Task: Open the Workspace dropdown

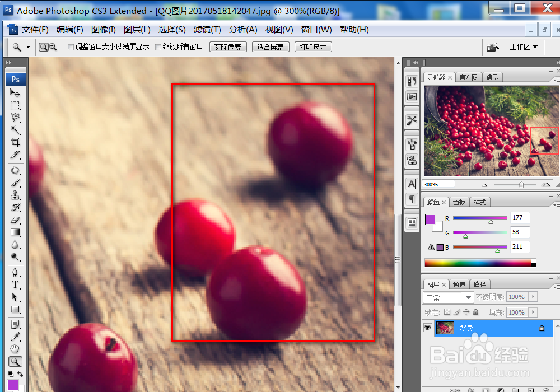Action: [x=524, y=47]
